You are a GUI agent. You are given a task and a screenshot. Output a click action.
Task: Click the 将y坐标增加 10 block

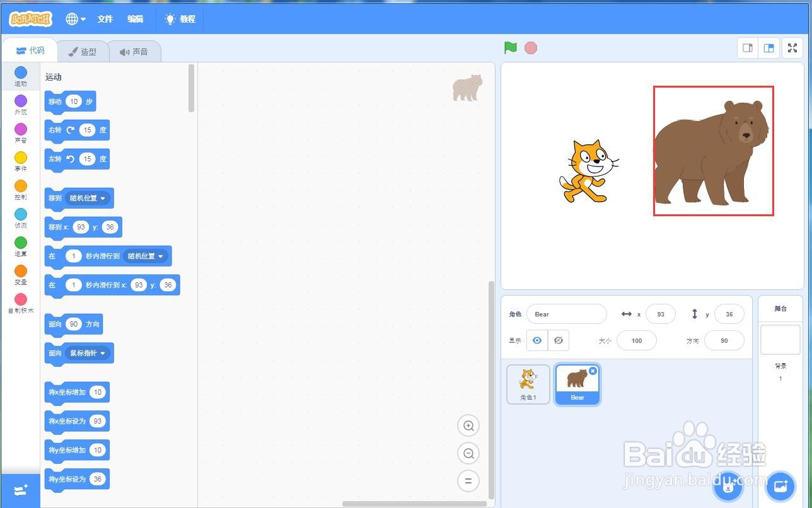pyautogui.click(x=77, y=450)
